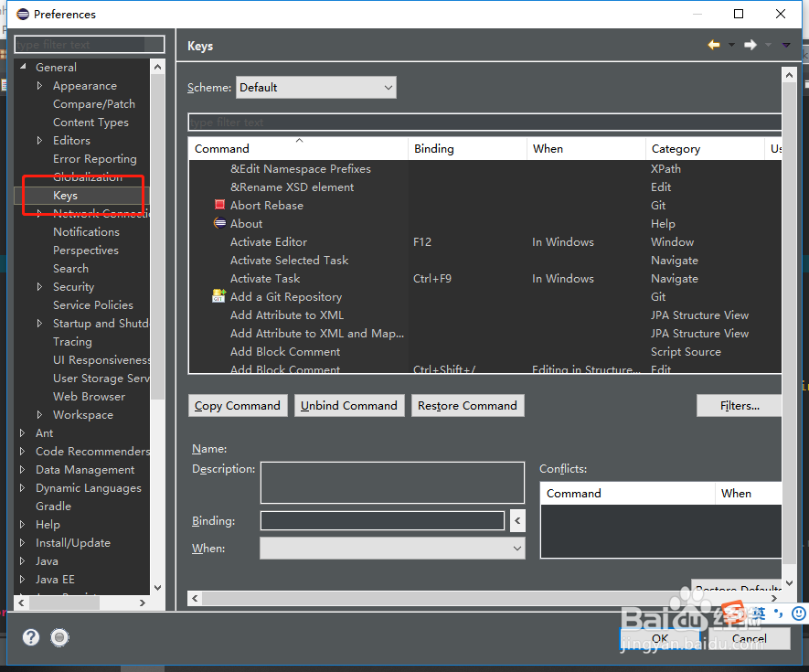This screenshot has width=809, height=672.
Task: Expand the Editors node
Action: pyautogui.click(x=39, y=140)
